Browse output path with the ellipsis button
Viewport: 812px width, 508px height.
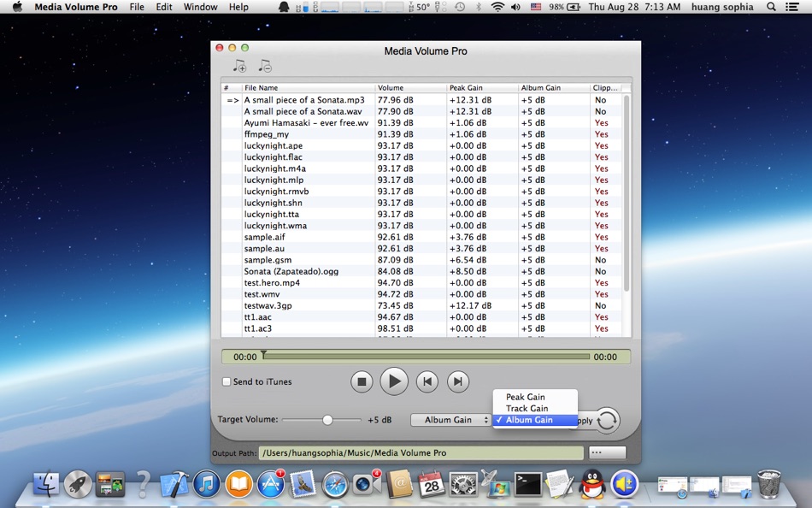click(608, 452)
